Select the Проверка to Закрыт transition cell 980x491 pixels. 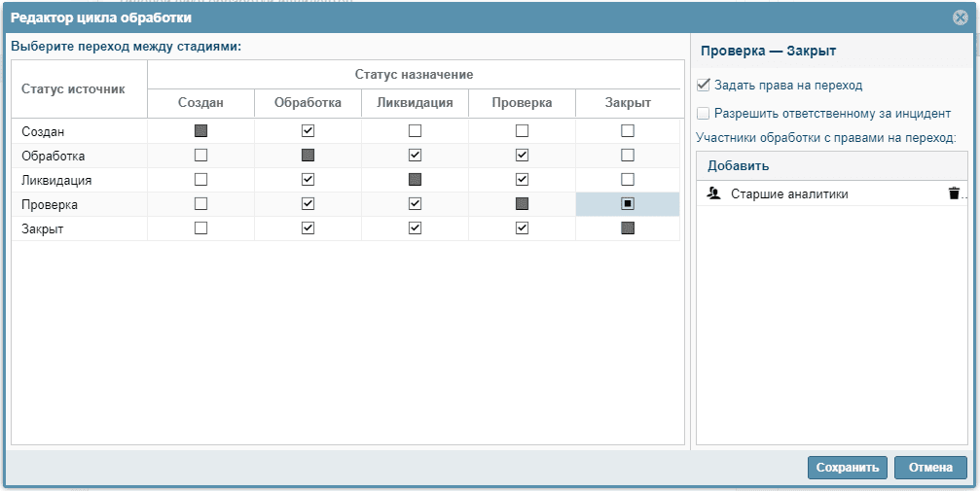click(x=628, y=204)
